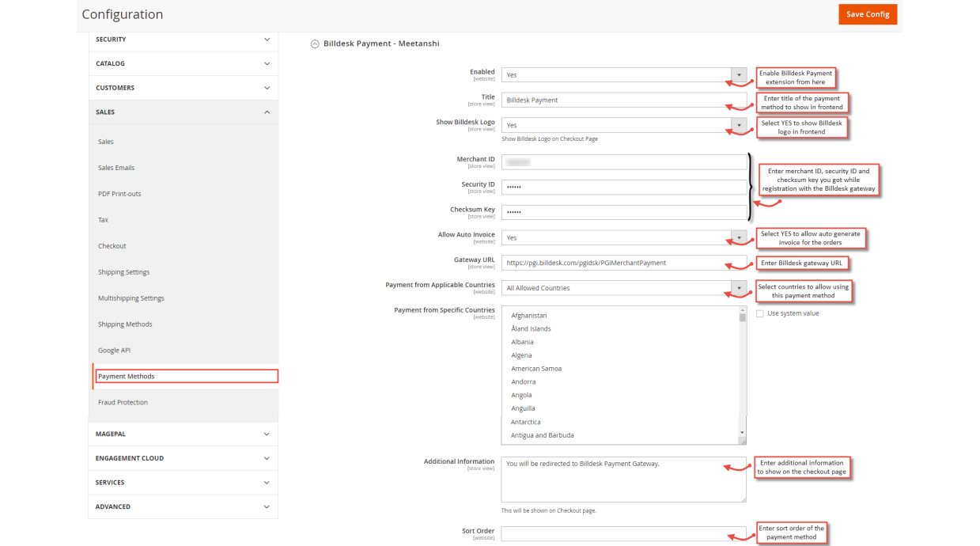Image resolution: width=980 pixels, height=546 pixels.
Task: Click the Sort Order field
Action: [x=623, y=534]
